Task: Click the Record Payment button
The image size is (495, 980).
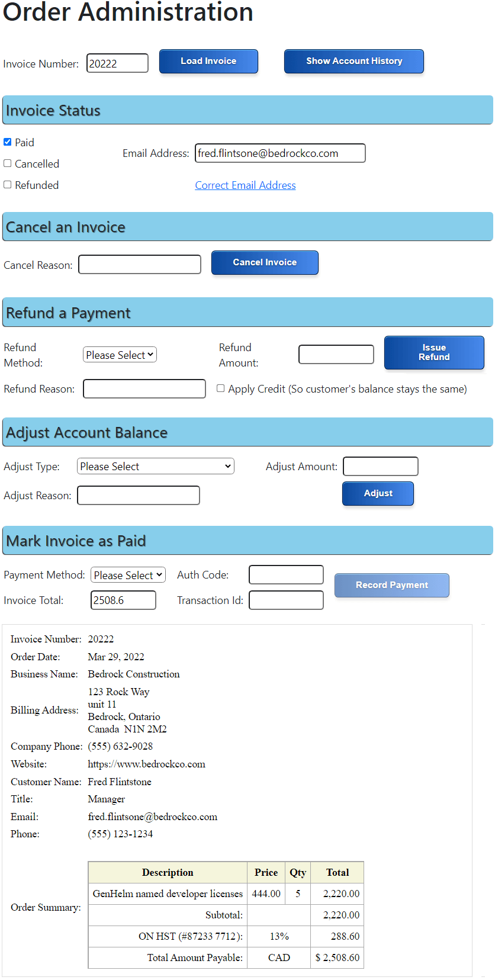Action: (x=391, y=585)
